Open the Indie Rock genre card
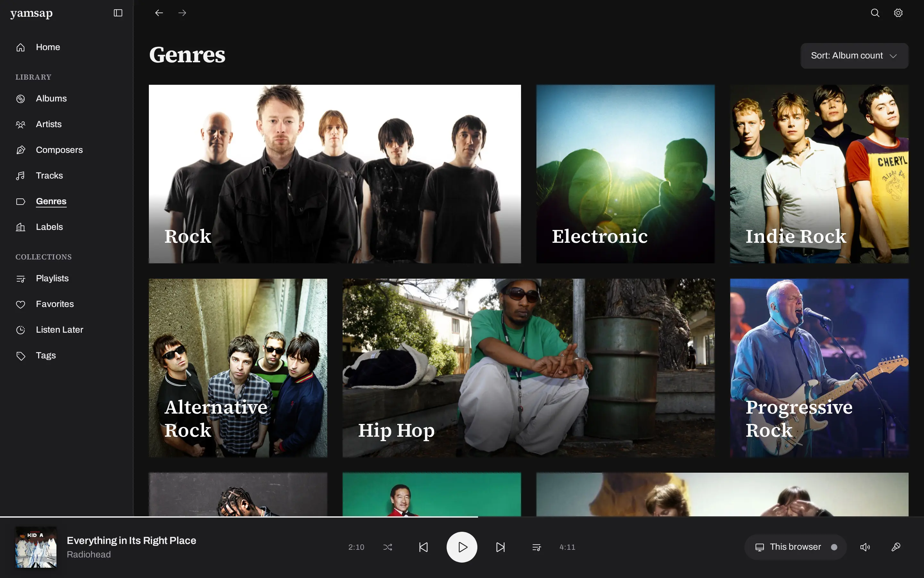The image size is (924, 578). (x=819, y=174)
